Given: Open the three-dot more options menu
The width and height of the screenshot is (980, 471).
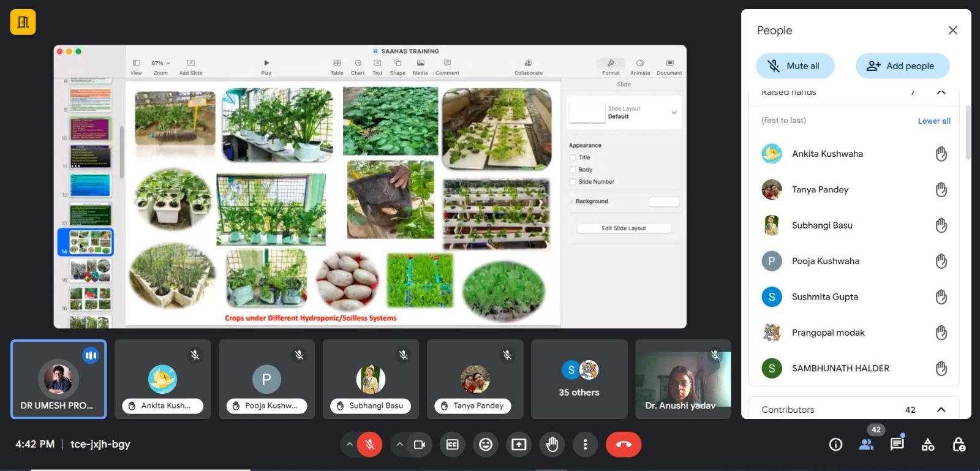Looking at the screenshot, I should (x=585, y=445).
